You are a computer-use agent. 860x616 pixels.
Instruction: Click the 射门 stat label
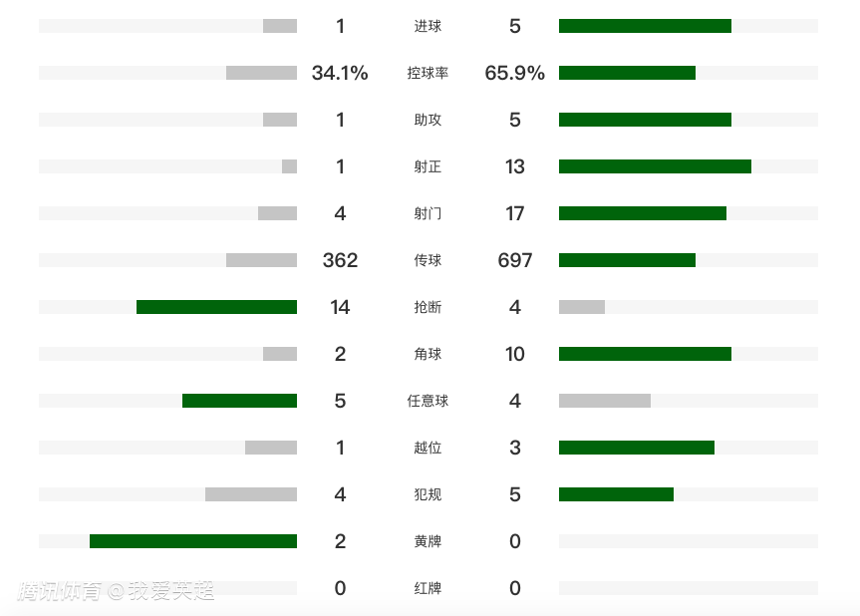[x=428, y=214]
